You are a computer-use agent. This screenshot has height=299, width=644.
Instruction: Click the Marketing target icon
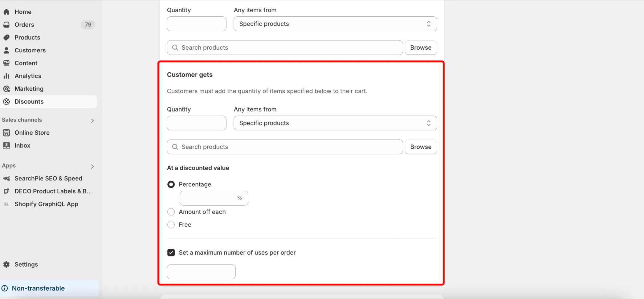6,89
